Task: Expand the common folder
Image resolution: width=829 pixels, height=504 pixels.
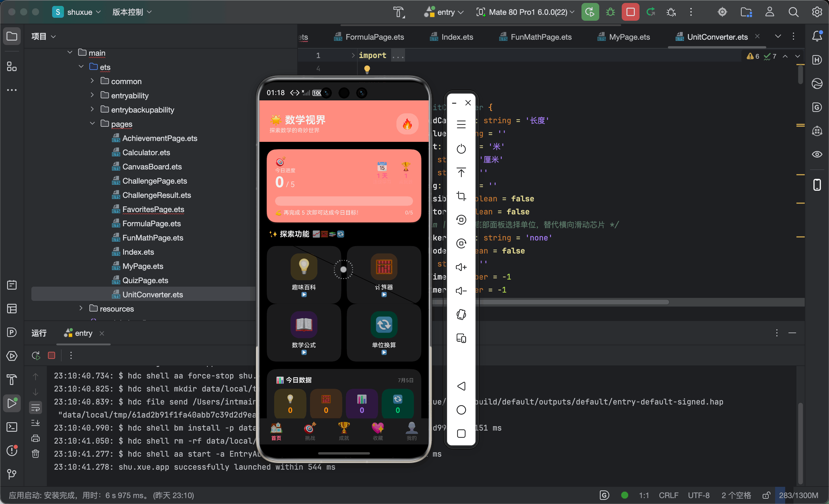Action: pos(92,81)
